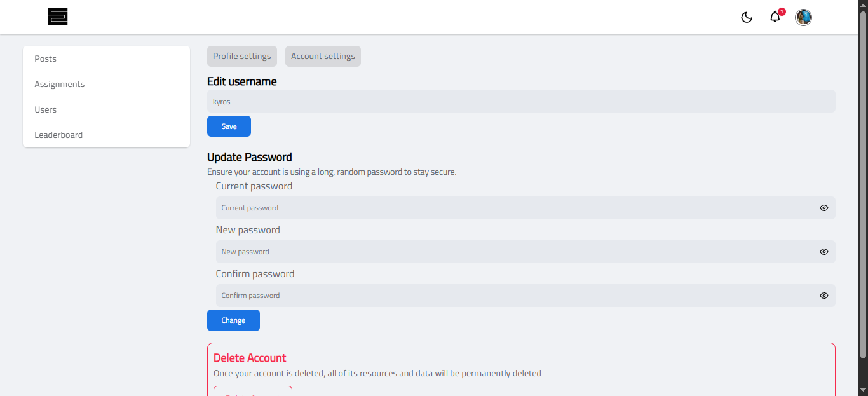Switch to Profile settings tab
The height and width of the screenshot is (396, 868).
pos(242,56)
